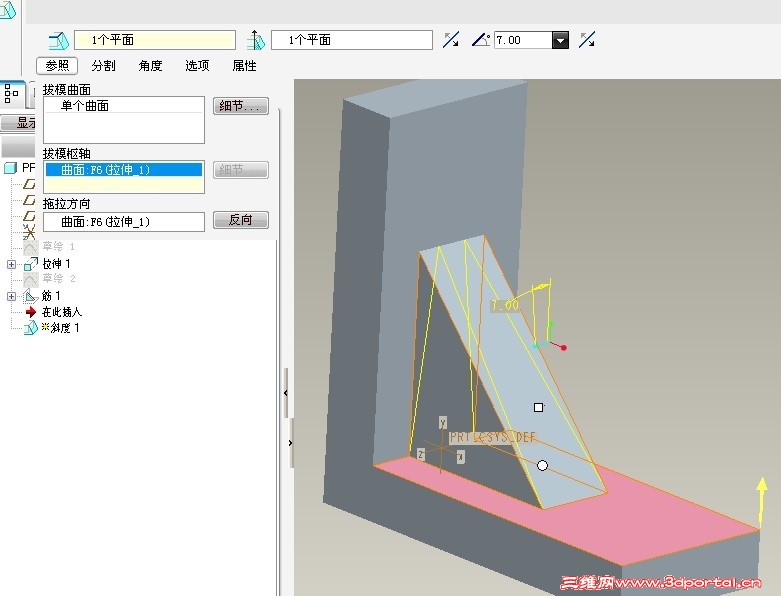Click the draft hinge collector icon
Screen dimensions: 781x596
click(59, 40)
